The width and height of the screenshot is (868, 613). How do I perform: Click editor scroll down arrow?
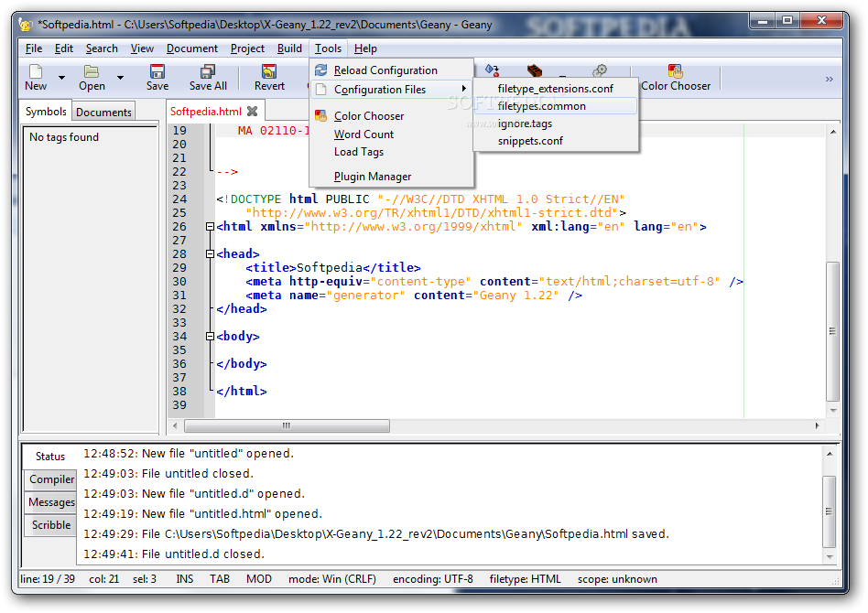pos(832,411)
